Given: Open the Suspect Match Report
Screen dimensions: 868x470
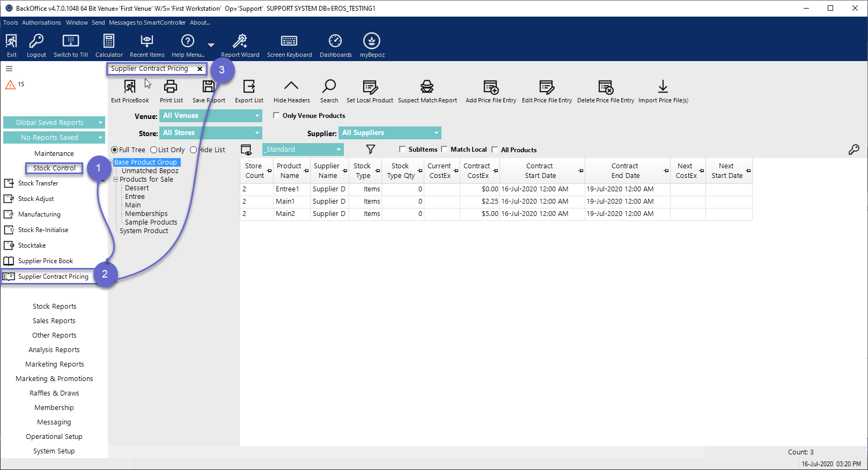Looking at the screenshot, I should (x=427, y=87).
